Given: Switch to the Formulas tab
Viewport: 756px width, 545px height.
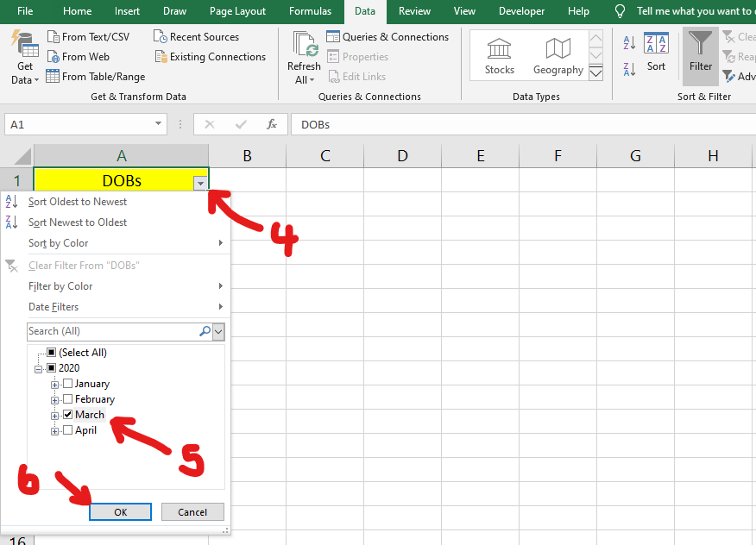Looking at the screenshot, I should [310, 11].
